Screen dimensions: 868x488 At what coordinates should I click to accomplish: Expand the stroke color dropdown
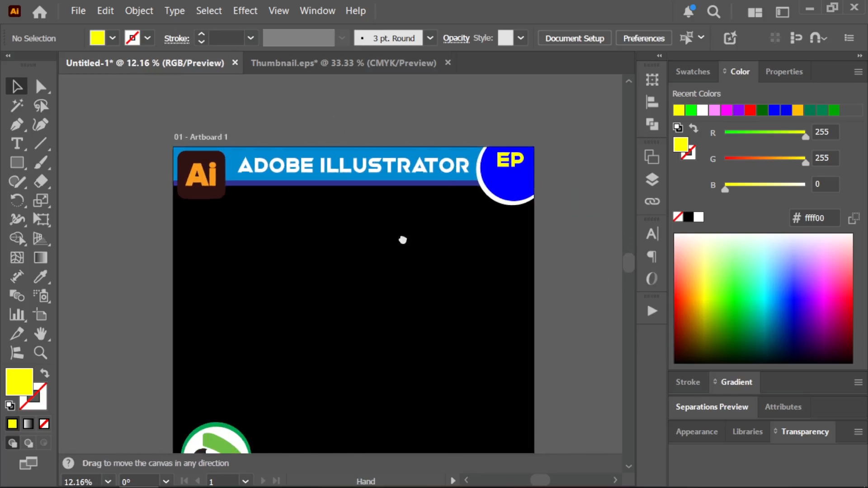[x=147, y=38]
